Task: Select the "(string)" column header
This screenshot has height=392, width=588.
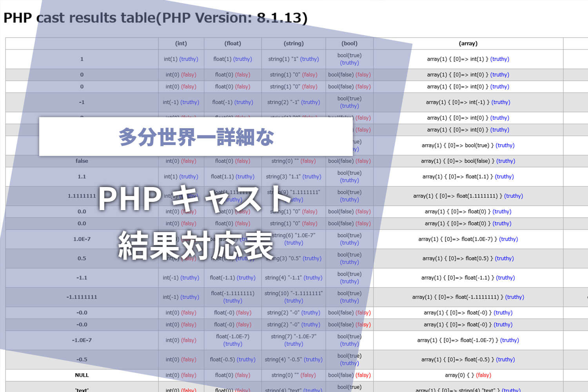Action: click(294, 44)
